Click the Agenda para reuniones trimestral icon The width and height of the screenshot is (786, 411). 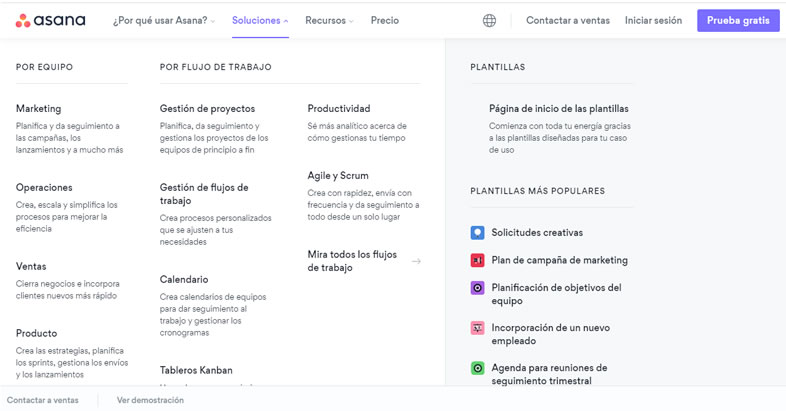tap(477, 368)
